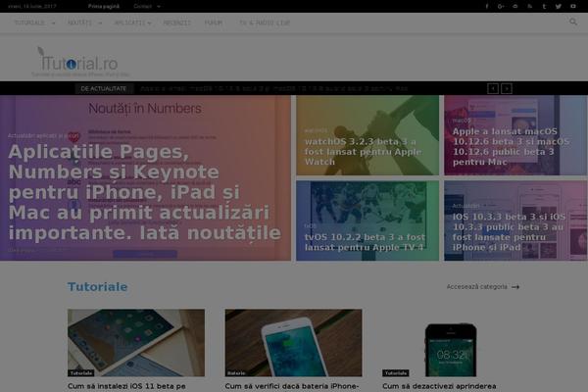This screenshot has width=588, height=392.
Task: Click the Tutoriale tag on third thumbnail
Action: pyautogui.click(x=396, y=372)
